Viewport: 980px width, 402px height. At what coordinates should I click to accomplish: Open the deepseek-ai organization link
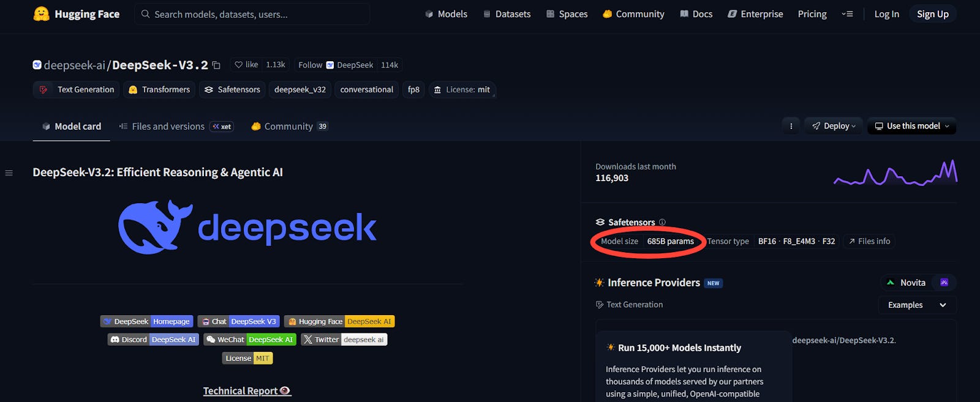75,65
